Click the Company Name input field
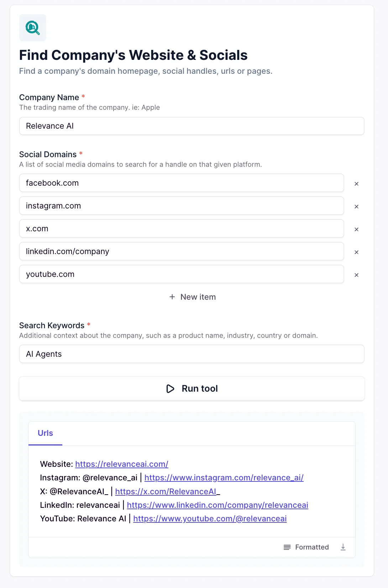Viewport: 388px width, 588px height. pyautogui.click(x=192, y=126)
